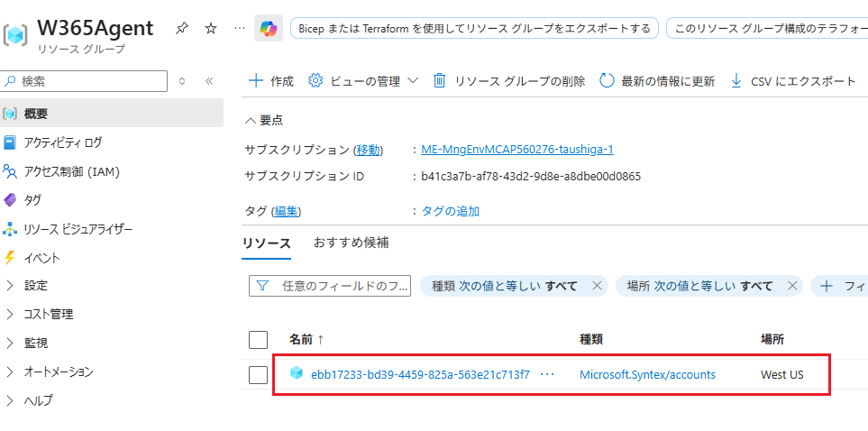Click the 任意のフィールド filter input field
The width and height of the screenshot is (868, 431).
pos(330,286)
